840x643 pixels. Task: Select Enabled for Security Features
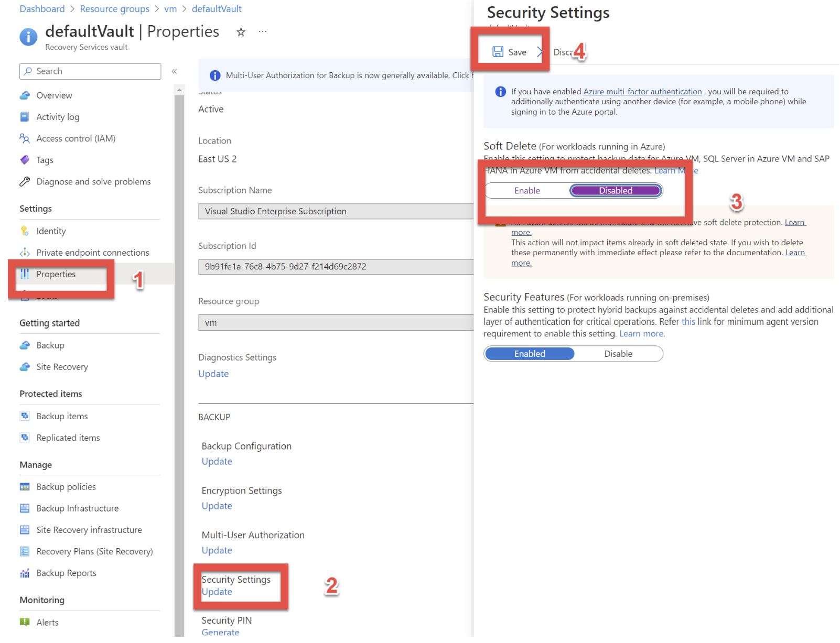pos(530,354)
